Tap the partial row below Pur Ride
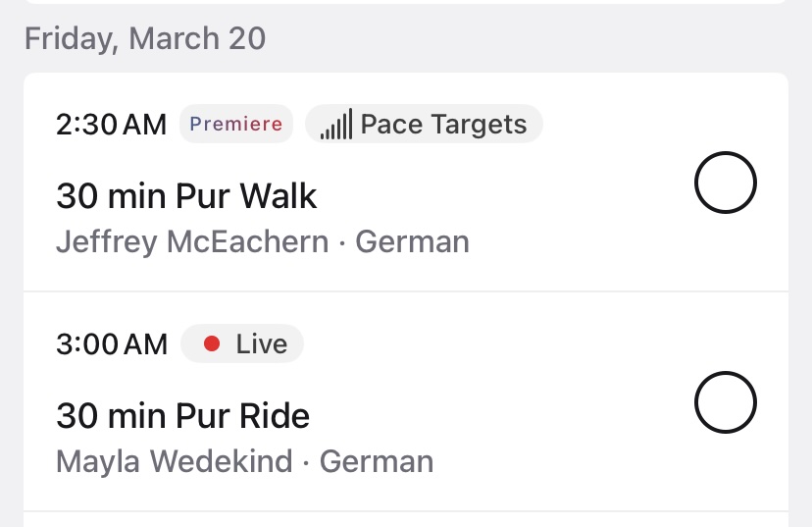This screenshot has height=527, width=812. point(406,520)
